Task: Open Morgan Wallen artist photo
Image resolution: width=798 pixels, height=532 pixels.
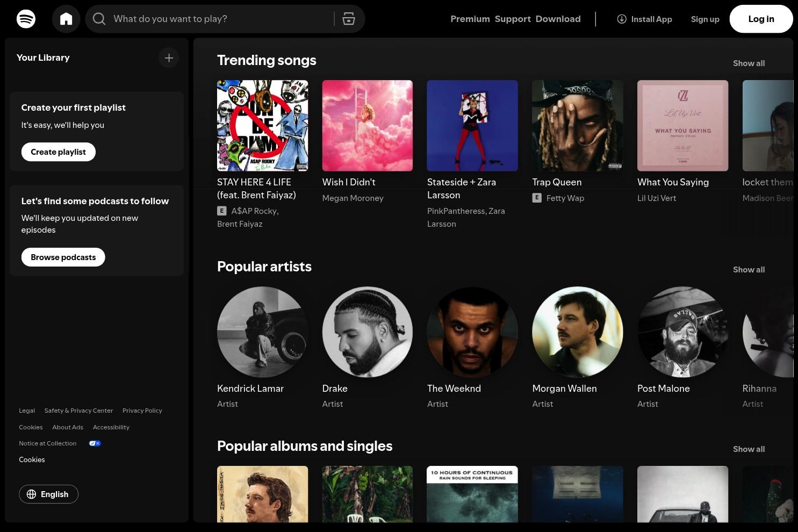Action: point(578,332)
